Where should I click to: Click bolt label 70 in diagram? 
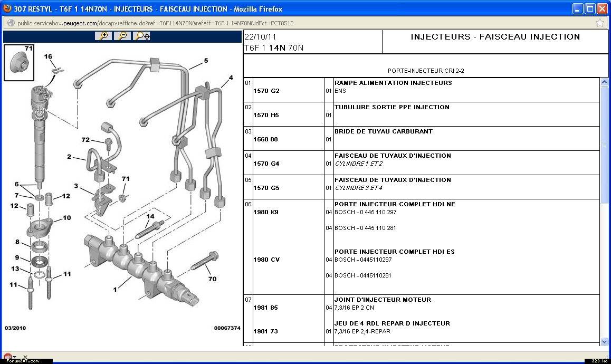[212, 279]
